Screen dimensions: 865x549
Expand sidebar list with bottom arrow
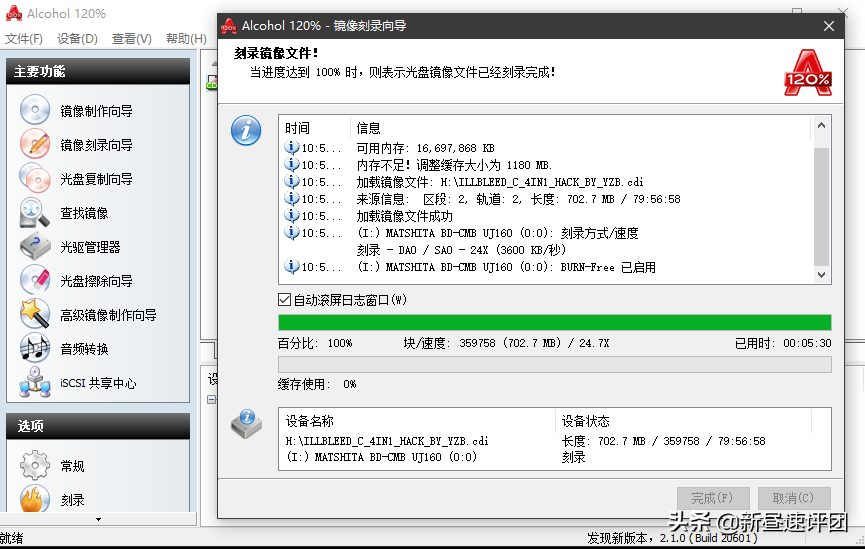tap(97, 519)
